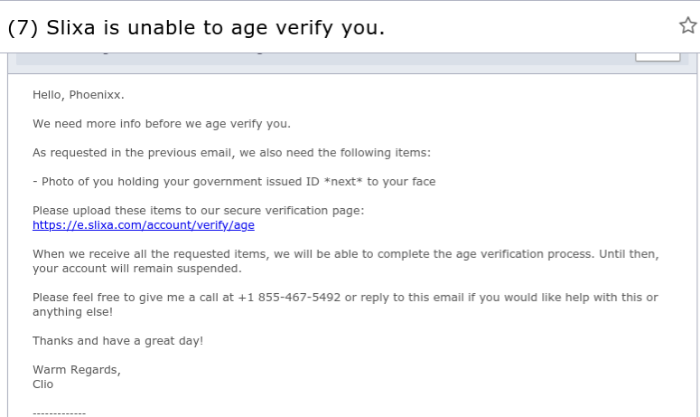Click the email subject title text

click(x=196, y=28)
